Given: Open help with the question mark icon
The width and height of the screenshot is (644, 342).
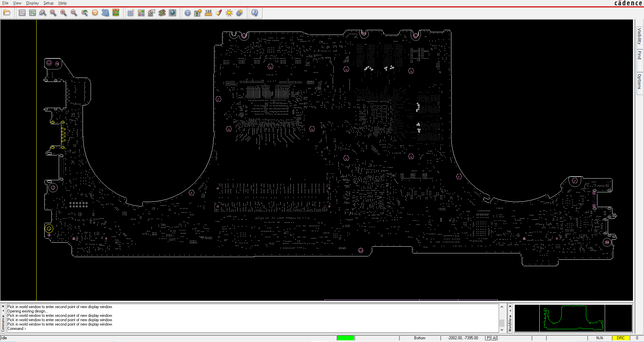Looking at the screenshot, I should pyautogui.click(x=255, y=13).
